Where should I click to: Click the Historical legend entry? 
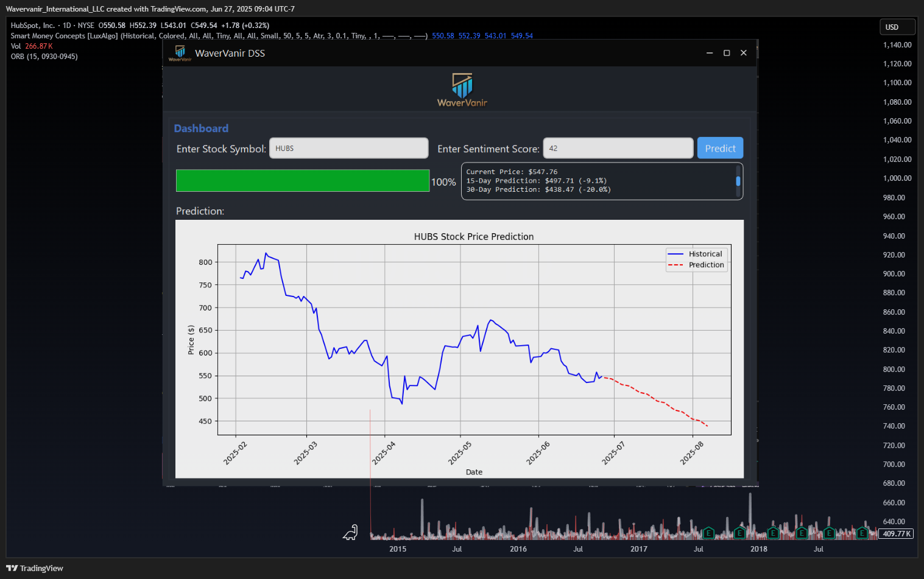pos(695,254)
